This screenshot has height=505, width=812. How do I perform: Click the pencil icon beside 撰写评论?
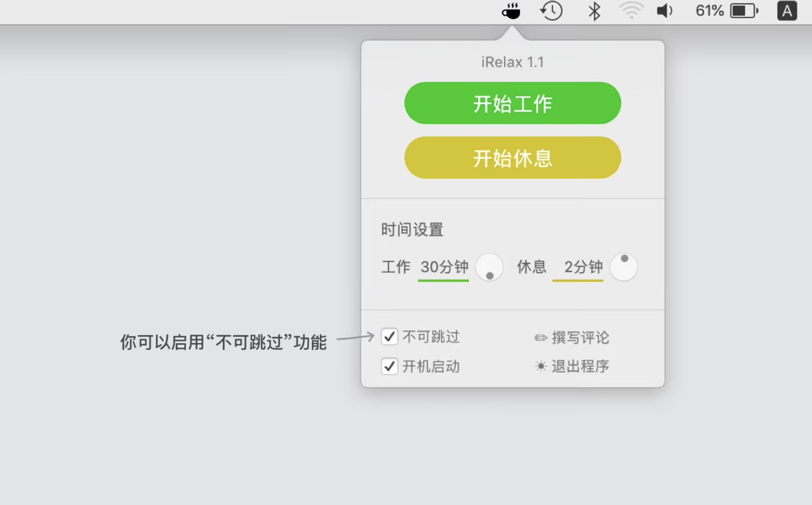pos(541,338)
